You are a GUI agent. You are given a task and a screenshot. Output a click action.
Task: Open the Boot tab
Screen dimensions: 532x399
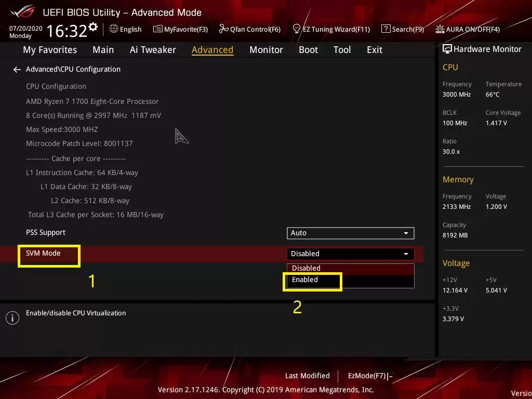click(308, 49)
